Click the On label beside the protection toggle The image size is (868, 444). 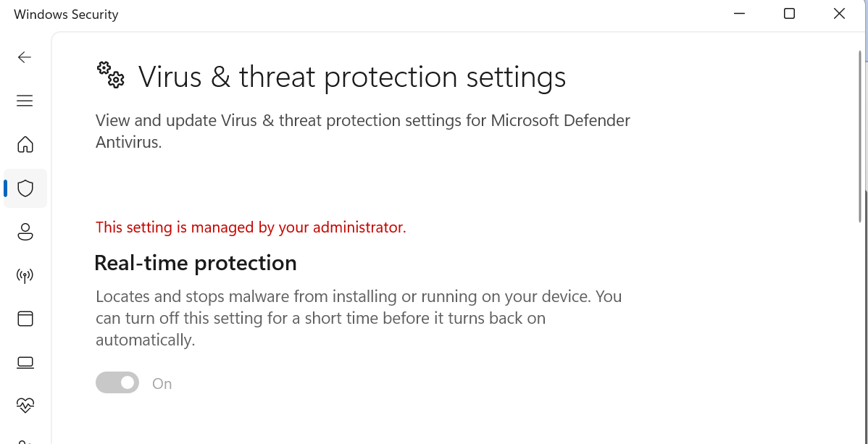[162, 383]
